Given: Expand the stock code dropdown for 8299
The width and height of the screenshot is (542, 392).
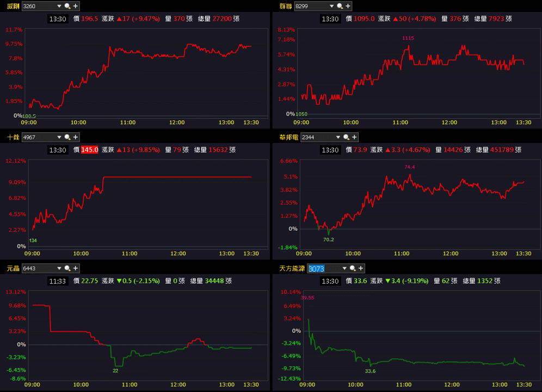Looking at the screenshot, I should click(331, 6).
